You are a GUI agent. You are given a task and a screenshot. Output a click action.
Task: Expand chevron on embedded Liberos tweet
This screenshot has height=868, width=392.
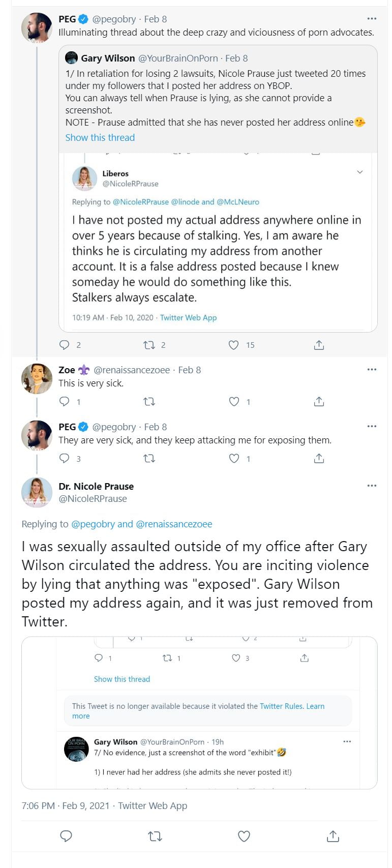point(360,172)
